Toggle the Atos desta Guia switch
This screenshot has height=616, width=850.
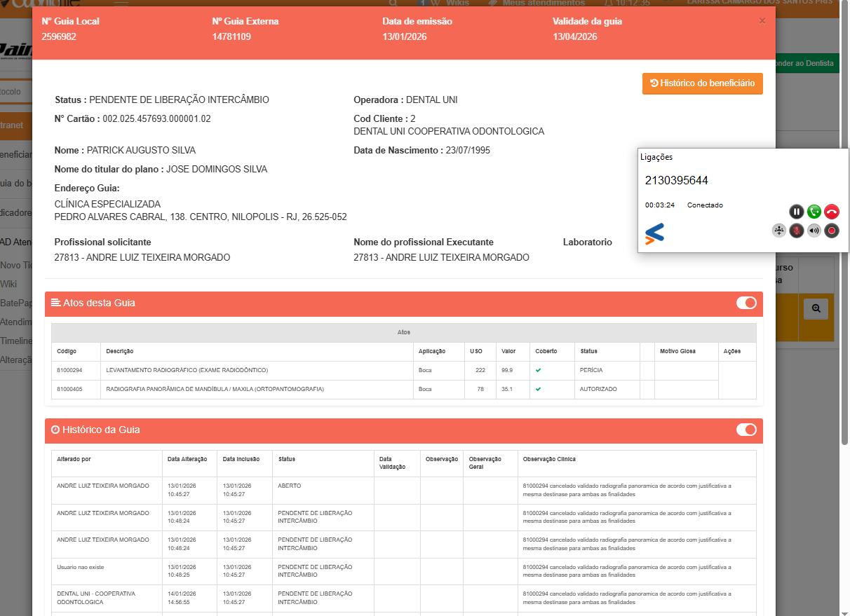[x=746, y=303]
